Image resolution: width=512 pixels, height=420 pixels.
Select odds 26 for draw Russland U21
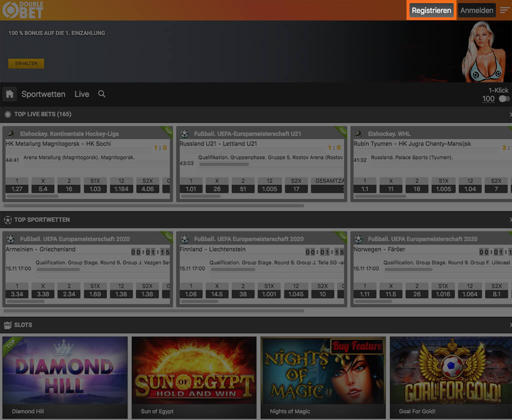point(217,189)
